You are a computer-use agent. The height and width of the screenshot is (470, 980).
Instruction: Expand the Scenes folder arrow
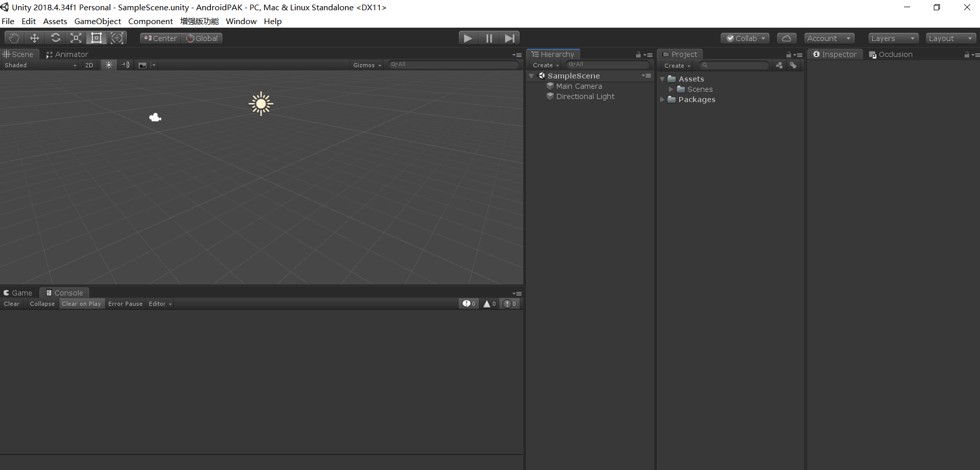point(671,89)
